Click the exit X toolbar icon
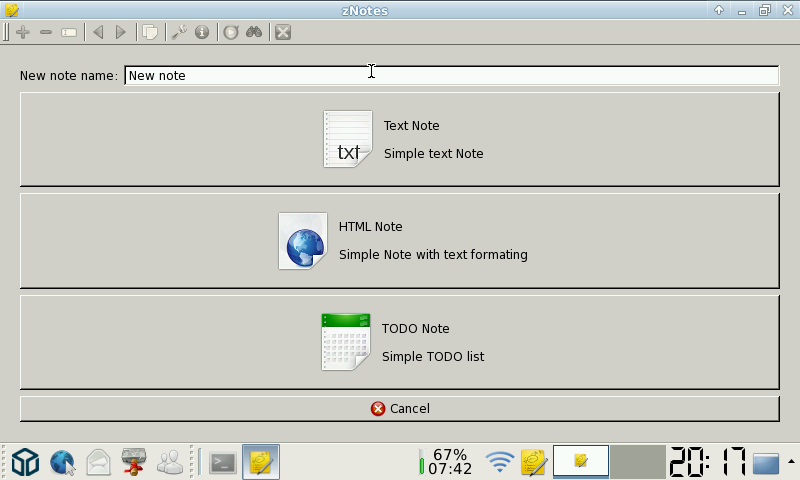 (283, 32)
